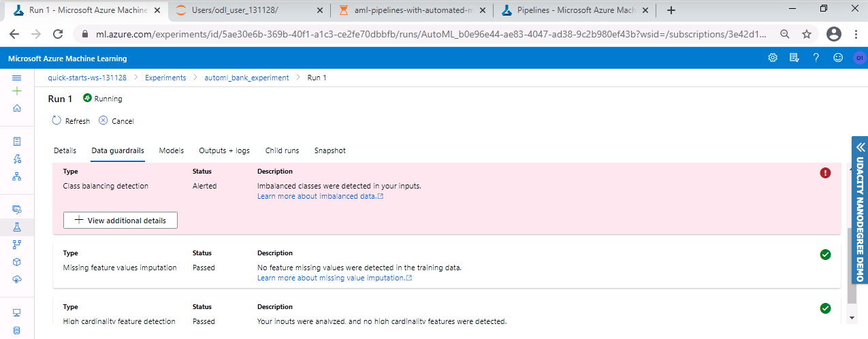
Task: Open the Snapshot tab
Action: click(330, 150)
